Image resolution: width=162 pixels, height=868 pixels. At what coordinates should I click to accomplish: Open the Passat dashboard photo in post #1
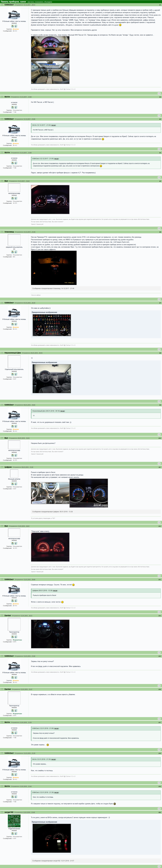(50, 48)
